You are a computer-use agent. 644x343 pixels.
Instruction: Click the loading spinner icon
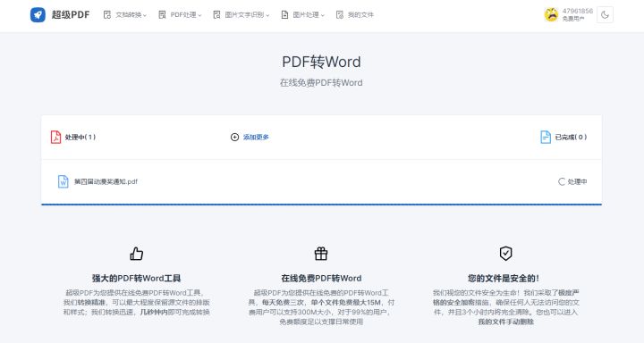coord(562,181)
